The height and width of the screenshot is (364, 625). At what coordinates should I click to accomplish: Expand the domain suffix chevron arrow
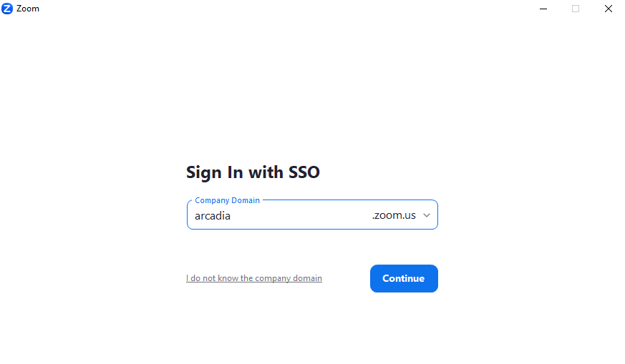427,215
